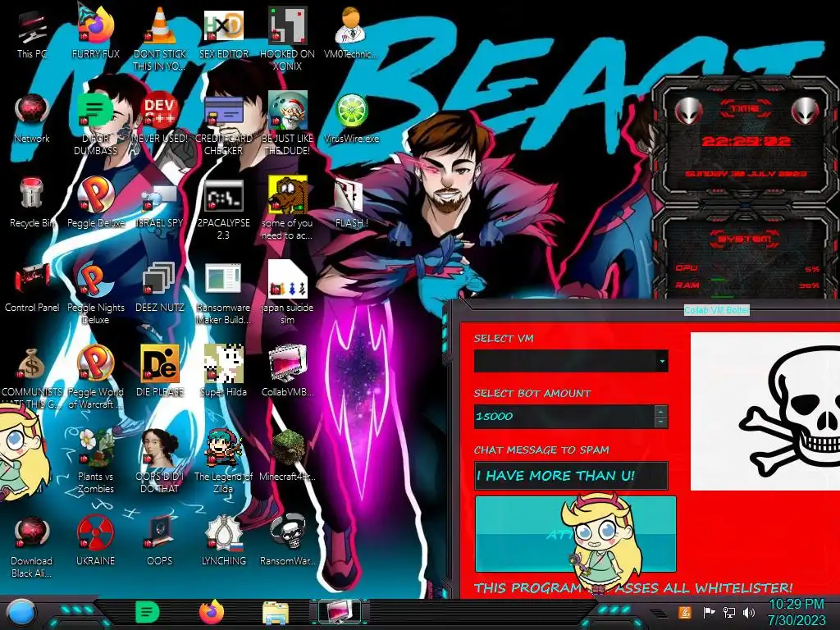This screenshot has width=840, height=630.
Task: Click the chat message to spam field
Action: (571, 476)
